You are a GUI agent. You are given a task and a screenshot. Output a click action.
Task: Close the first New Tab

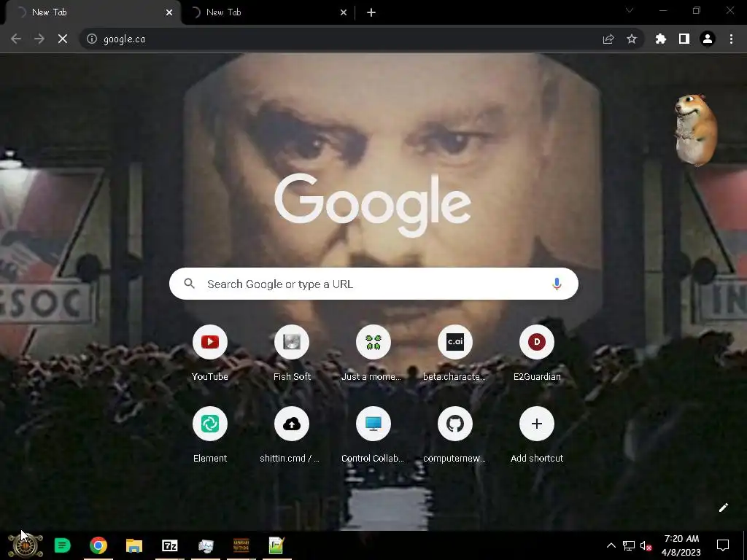[x=169, y=13]
